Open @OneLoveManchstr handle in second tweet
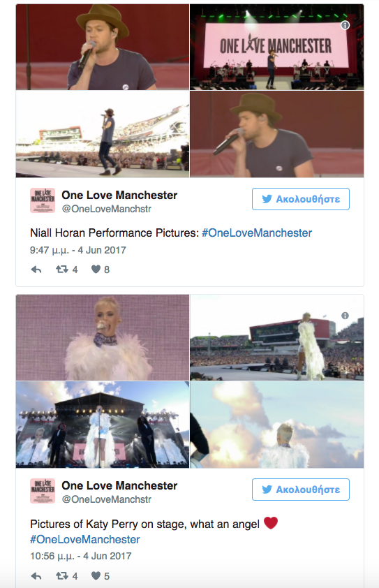Image resolution: width=379 pixels, height=588 pixels. (107, 499)
